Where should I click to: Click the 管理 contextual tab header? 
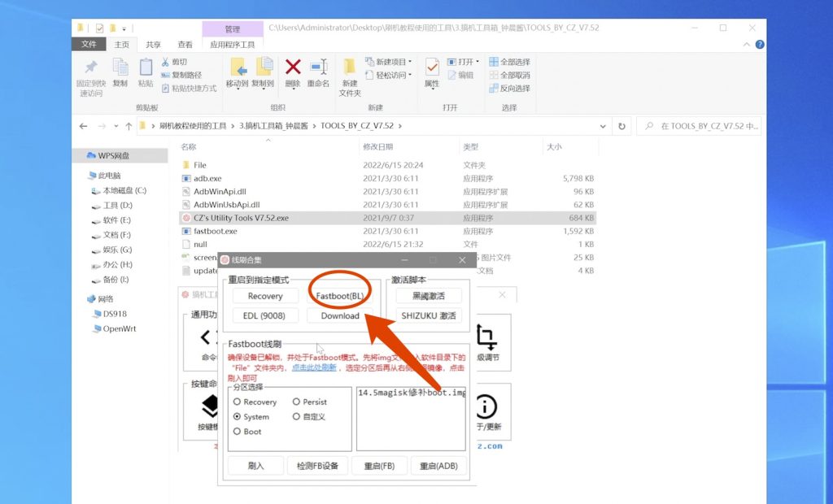click(x=232, y=28)
